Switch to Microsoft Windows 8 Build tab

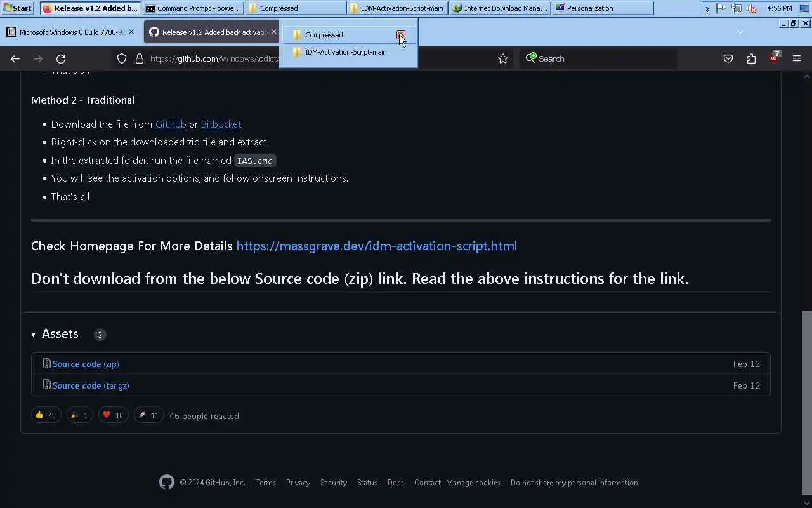click(x=71, y=32)
